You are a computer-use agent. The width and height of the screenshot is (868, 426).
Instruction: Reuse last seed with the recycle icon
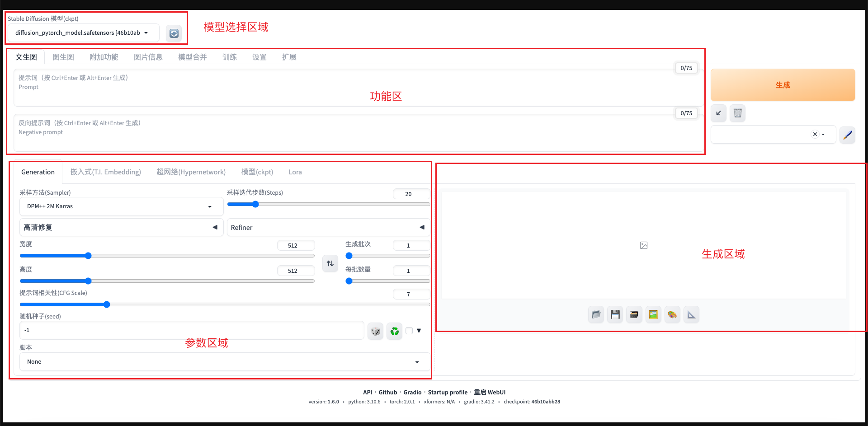pos(394,331)
